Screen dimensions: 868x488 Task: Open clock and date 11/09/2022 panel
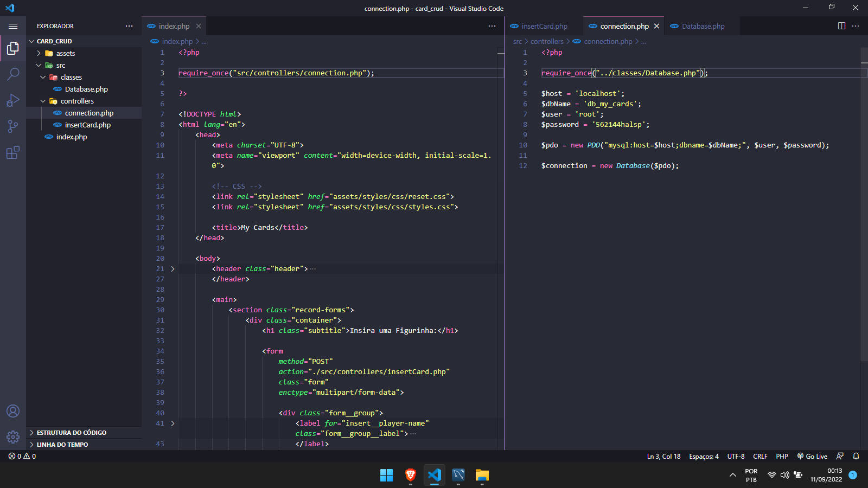(x=826, y=475)
